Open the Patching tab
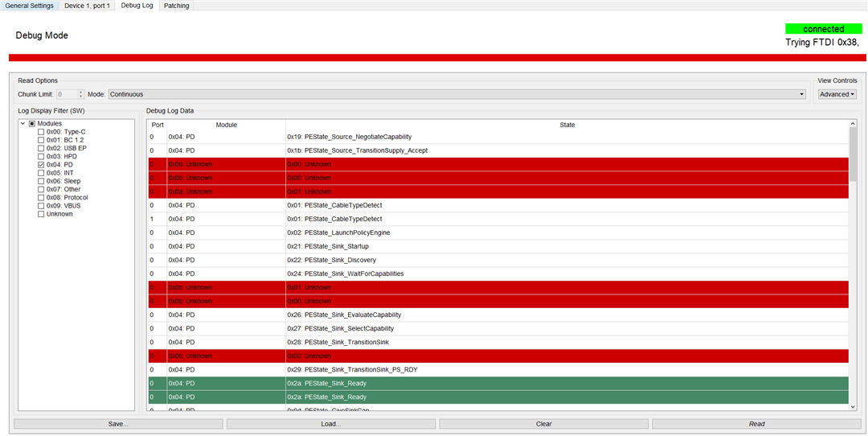This screenshot has height=436, width=868. point(177,6)
